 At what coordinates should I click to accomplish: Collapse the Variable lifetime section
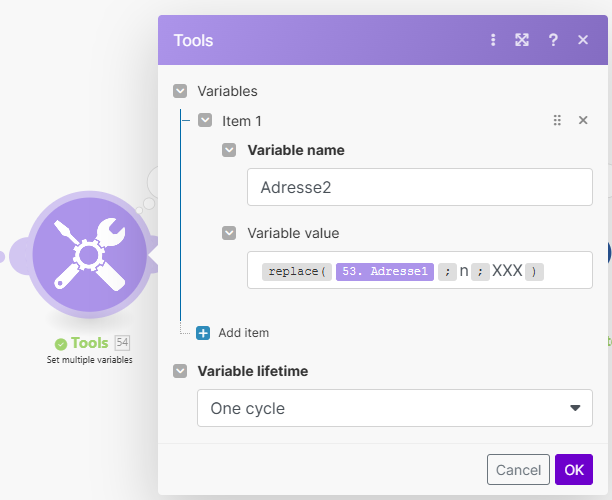(x=180, y=371)
